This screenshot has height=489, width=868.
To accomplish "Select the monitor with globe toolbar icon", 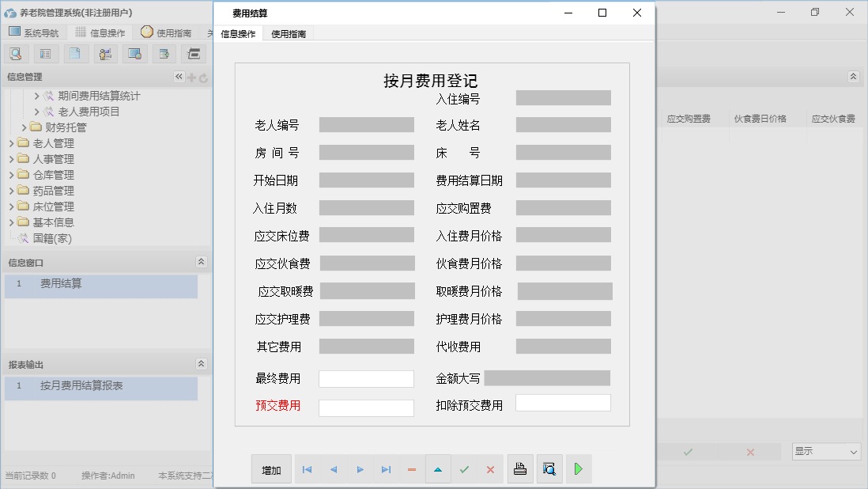I will [135, 53].
